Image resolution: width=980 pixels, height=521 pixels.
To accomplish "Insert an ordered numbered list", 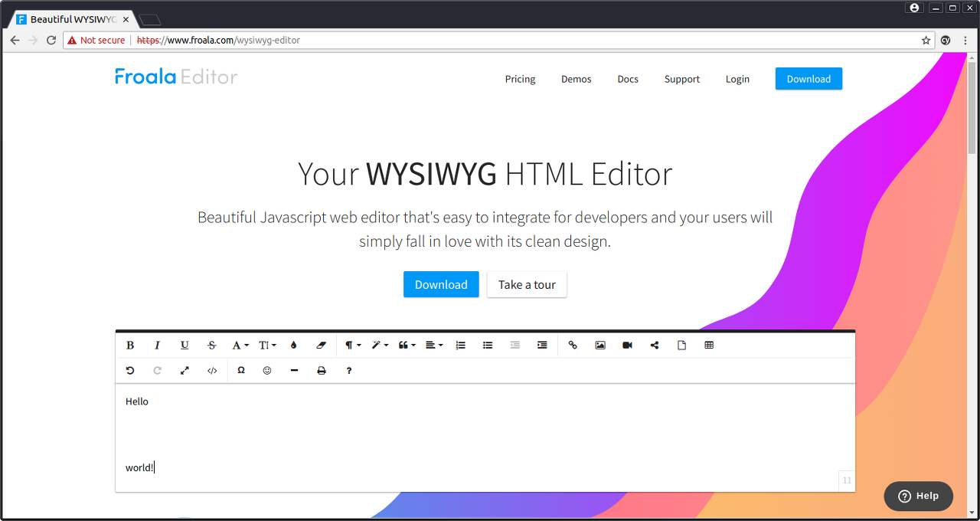I will tap(460, 346).
